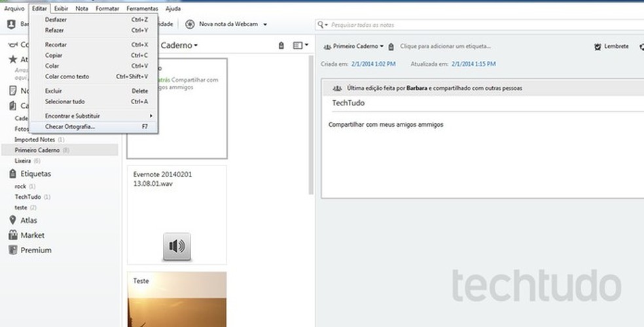Open the Caderno title dropdown in note list

click(x=179, y=46)
